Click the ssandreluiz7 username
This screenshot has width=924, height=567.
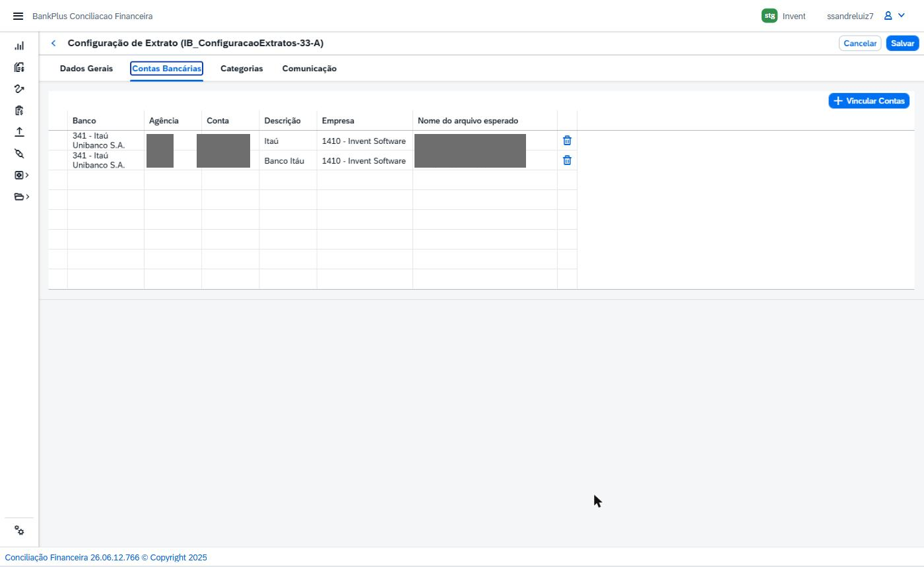click(850, 16)
